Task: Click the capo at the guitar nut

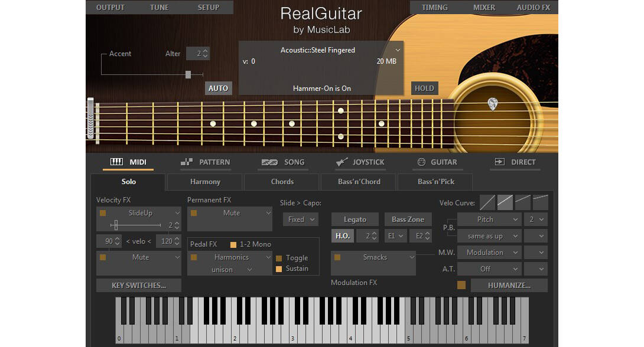Action: [91, 118]
